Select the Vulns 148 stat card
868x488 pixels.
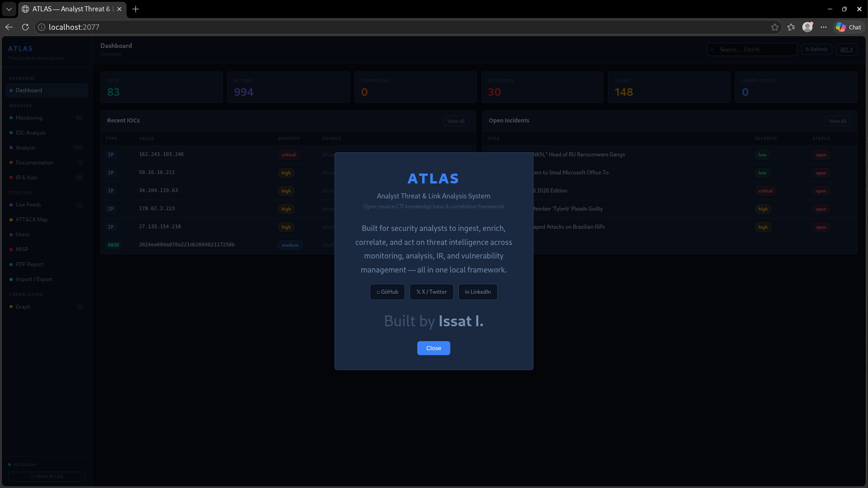coord(669,87)
